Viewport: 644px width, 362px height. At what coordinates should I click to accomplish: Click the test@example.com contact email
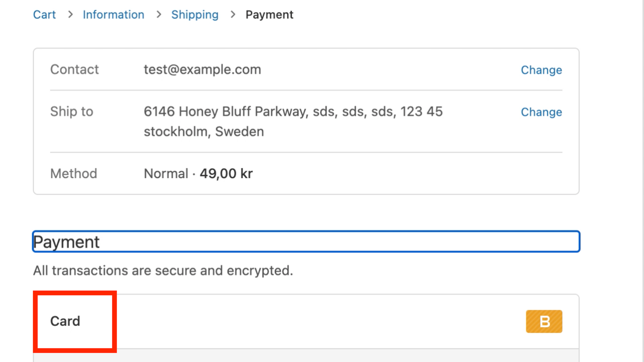[202, 70]
